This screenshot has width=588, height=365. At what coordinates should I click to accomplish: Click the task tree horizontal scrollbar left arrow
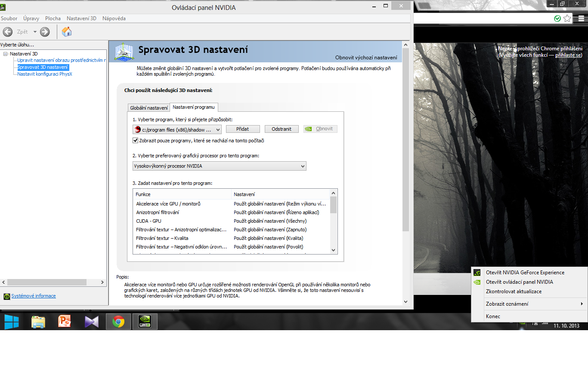[x=4, y=282]
